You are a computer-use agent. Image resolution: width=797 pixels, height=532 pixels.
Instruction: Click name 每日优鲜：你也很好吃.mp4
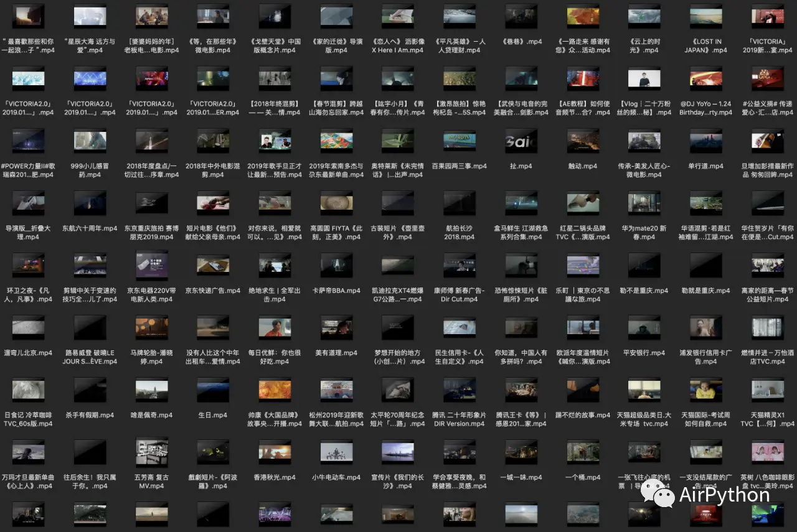point(275,357)
